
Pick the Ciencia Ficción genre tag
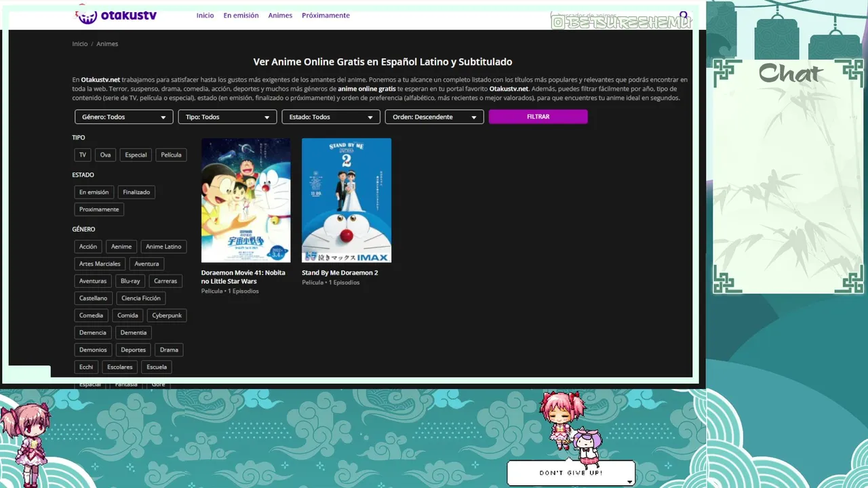click(141, 298)
